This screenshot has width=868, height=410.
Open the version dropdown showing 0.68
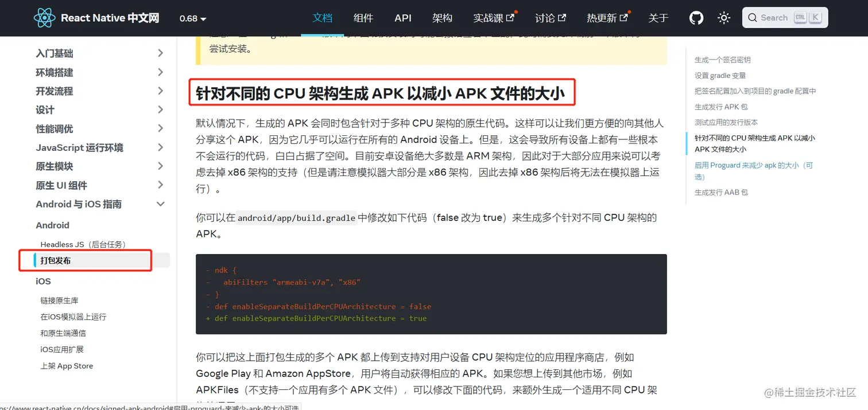coord(192,18)
